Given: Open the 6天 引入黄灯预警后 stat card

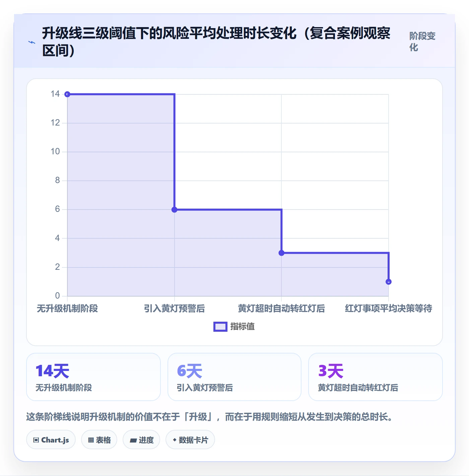Looking at the screenshot, I should (x=234, y=377).
